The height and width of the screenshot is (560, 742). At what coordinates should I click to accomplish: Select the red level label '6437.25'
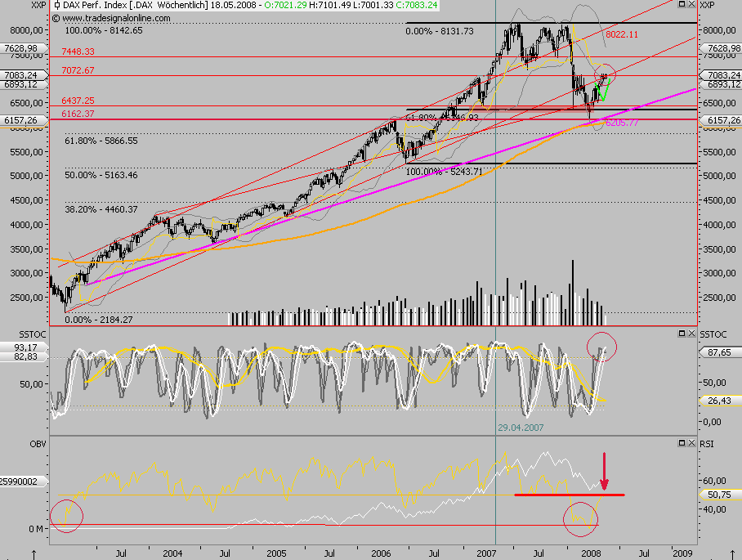pos(78,101)
